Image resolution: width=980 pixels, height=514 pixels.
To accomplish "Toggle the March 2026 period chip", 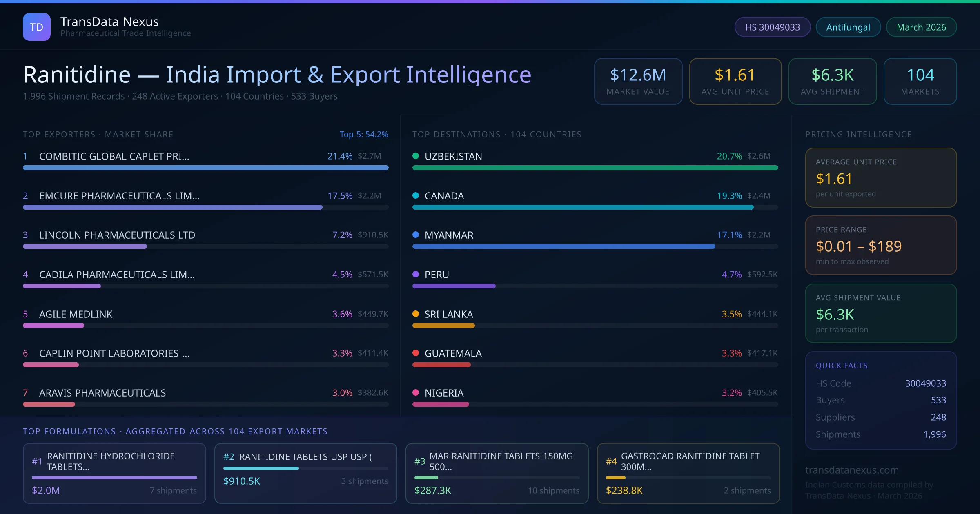I will click(921, 27).
